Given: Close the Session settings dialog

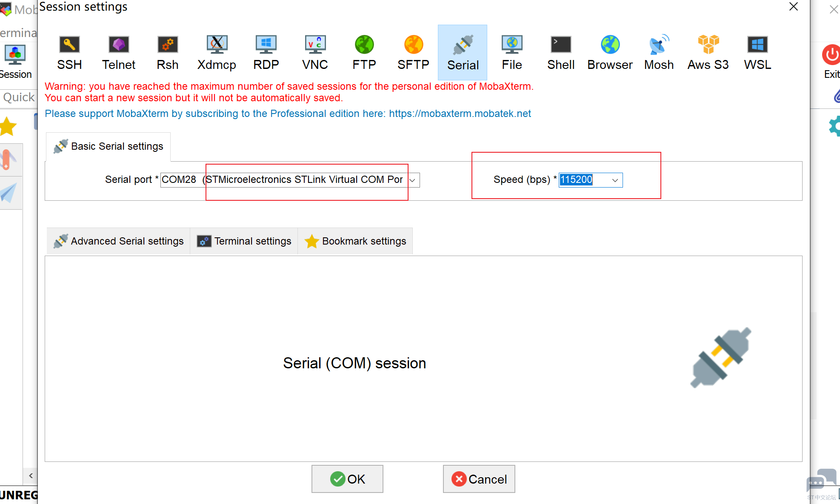Looking at the screenshot, I should pyautogui.click(x=793, y=7).
